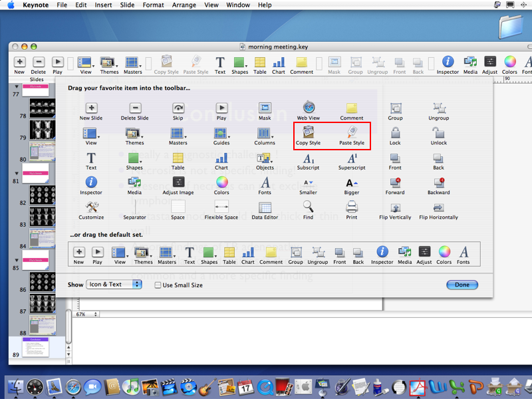Choose the Smaller font size icon
The height and width of the screenshot is (399, 532).
tap(308, 183)
